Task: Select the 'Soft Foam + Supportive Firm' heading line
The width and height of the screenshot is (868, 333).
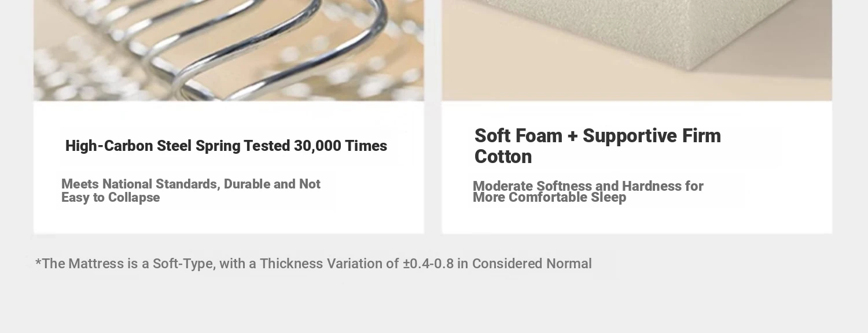Action: 598,136
